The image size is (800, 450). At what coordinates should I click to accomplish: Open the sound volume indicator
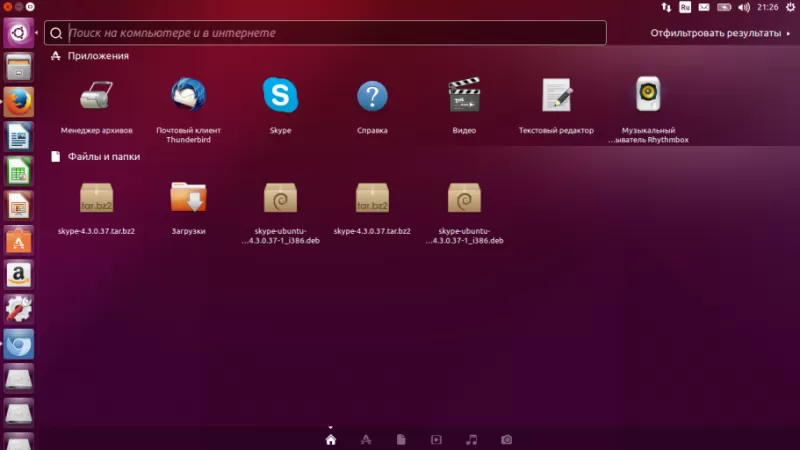coord(744,7)
